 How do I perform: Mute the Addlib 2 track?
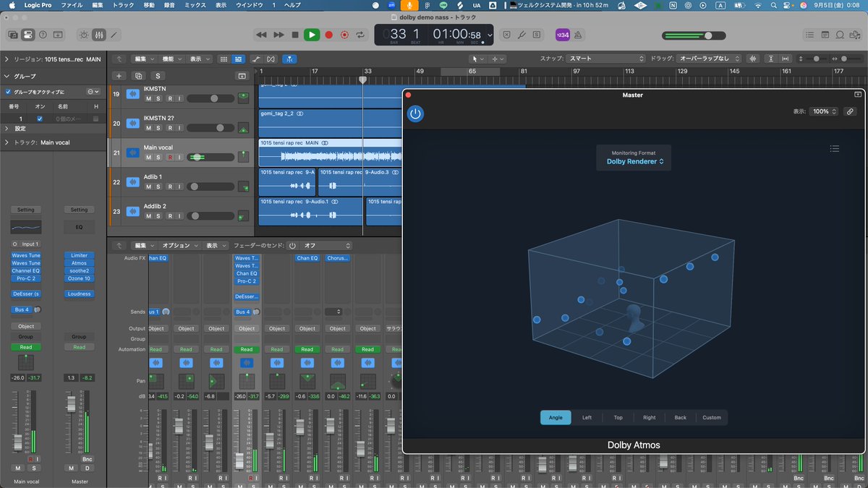(148, 216)
